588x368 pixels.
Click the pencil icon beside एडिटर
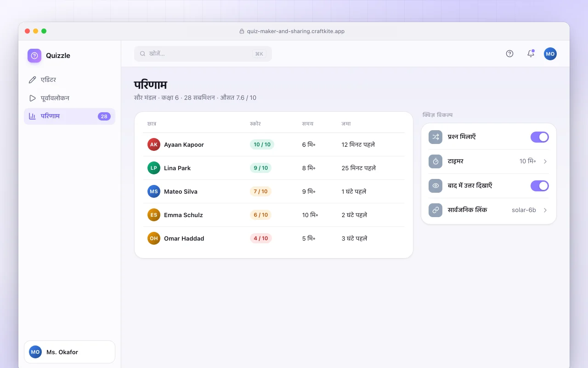[32, 80]
